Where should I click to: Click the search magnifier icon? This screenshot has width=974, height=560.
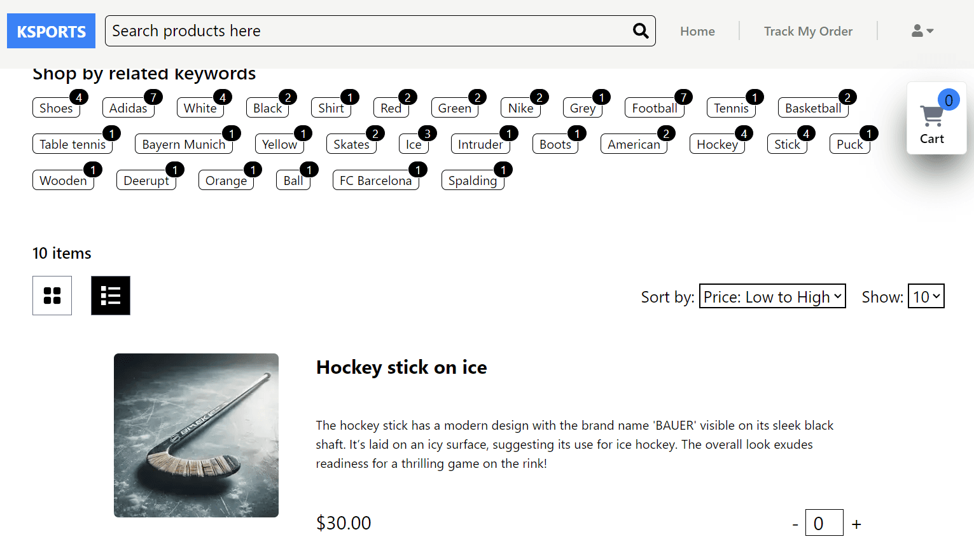641,31
